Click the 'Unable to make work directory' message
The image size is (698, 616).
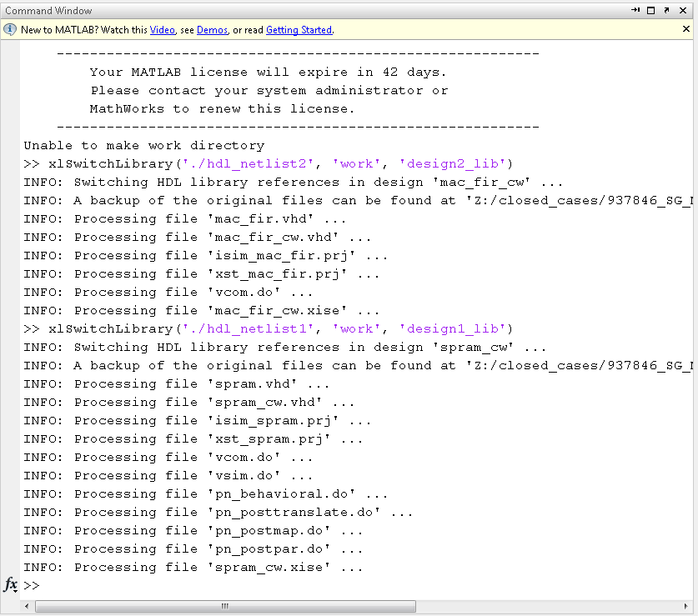point(143,145)
